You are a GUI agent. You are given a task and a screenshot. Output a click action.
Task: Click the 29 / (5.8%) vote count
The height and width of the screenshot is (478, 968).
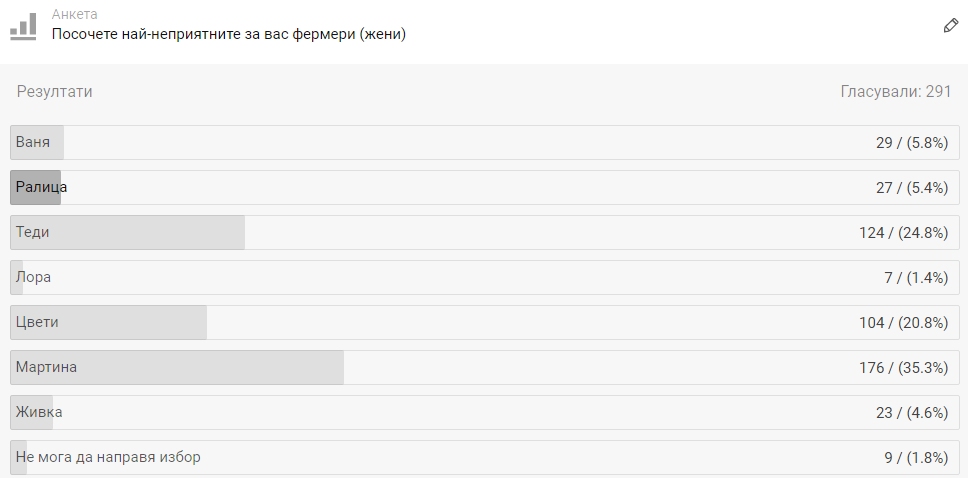912,143
